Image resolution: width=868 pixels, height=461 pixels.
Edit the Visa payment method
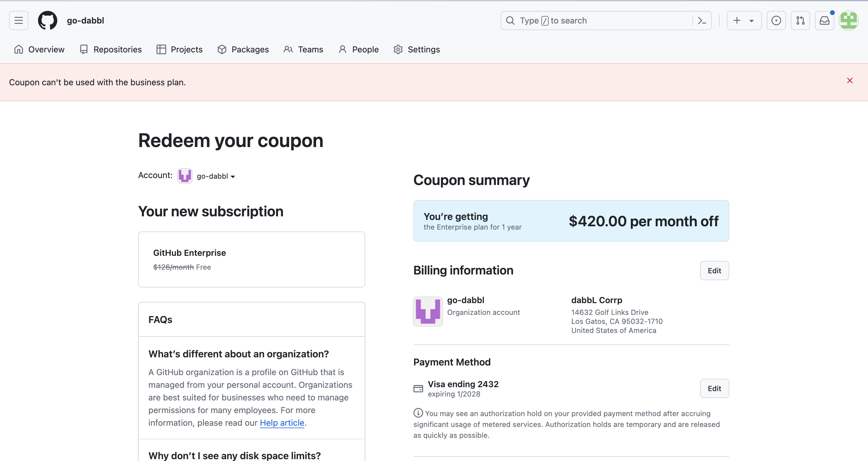[x=714, y=388]
